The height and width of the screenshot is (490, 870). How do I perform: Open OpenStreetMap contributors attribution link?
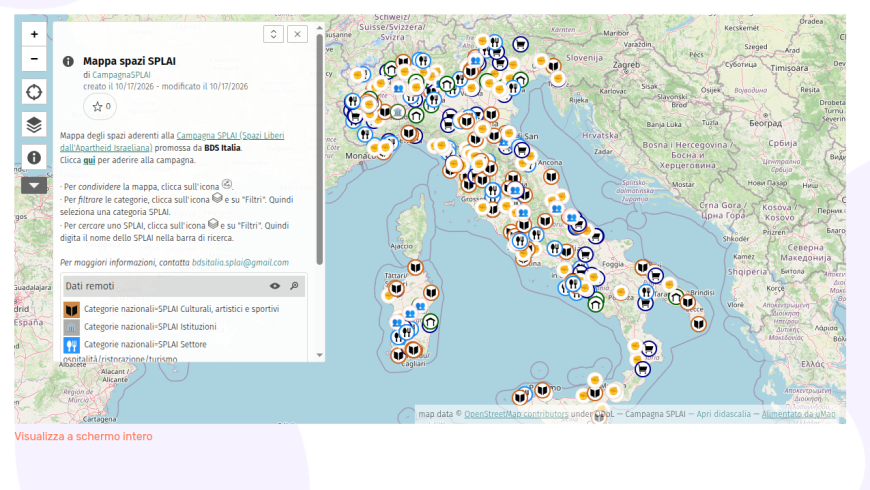coord(516,414)
